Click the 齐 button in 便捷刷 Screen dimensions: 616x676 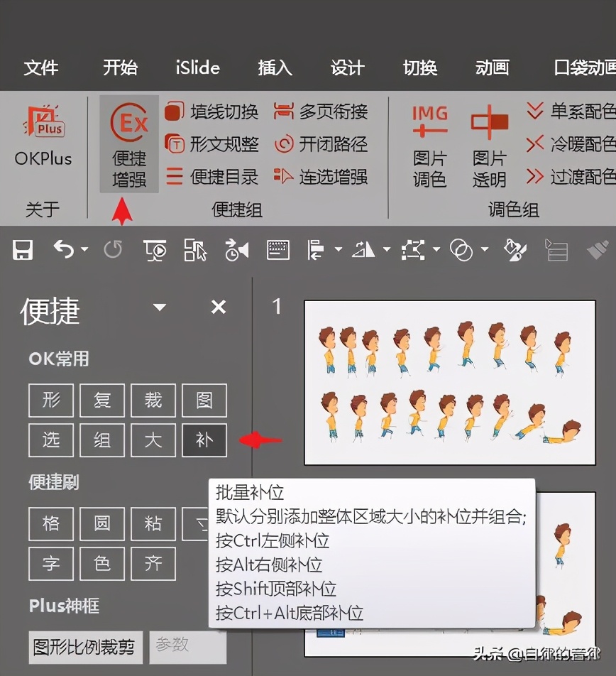[x=153, y=564]
